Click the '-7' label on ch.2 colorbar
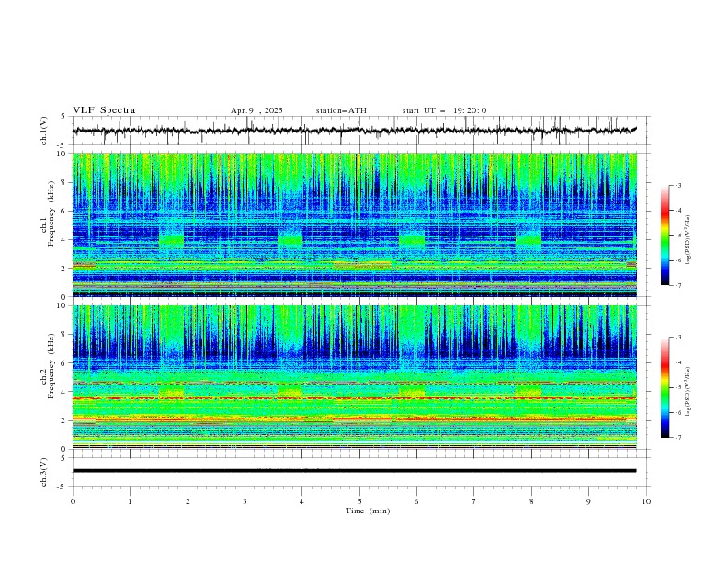 point(677,437)
